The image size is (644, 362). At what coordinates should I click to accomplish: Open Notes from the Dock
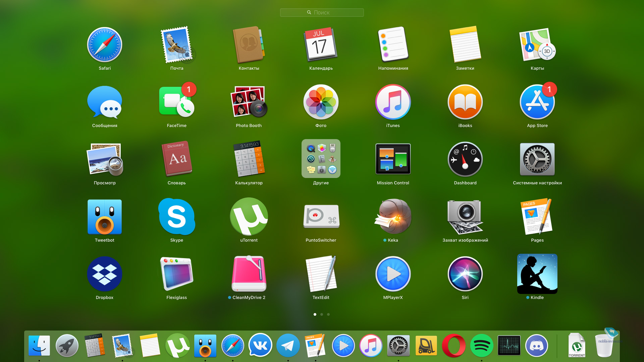coord(150,346)
